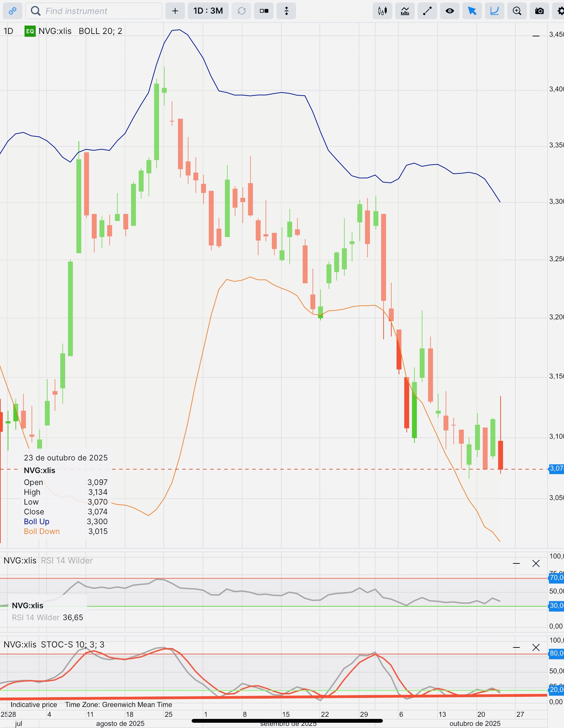
Task: Click the NVG:xlis instrument label
Action: point(55,31)
